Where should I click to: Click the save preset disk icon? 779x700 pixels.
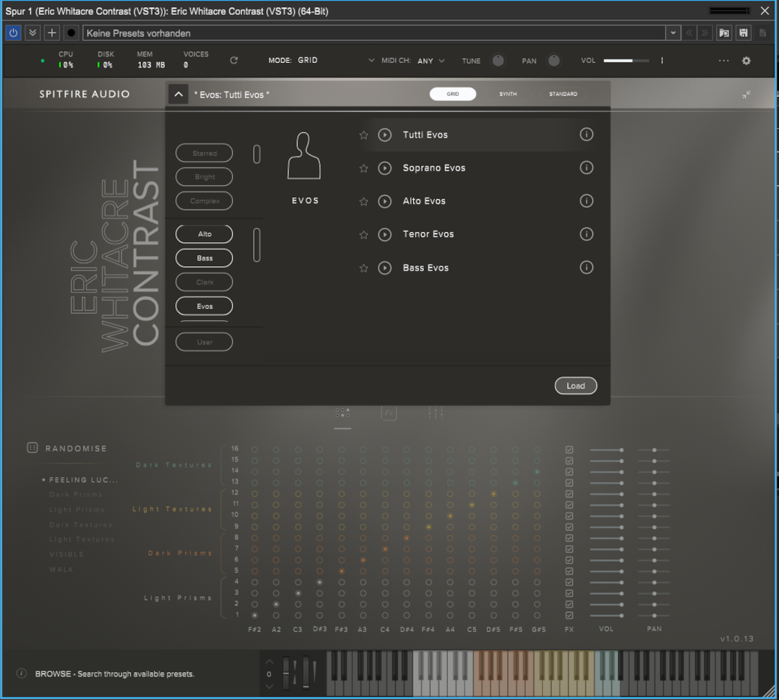[x=744, y=32]
